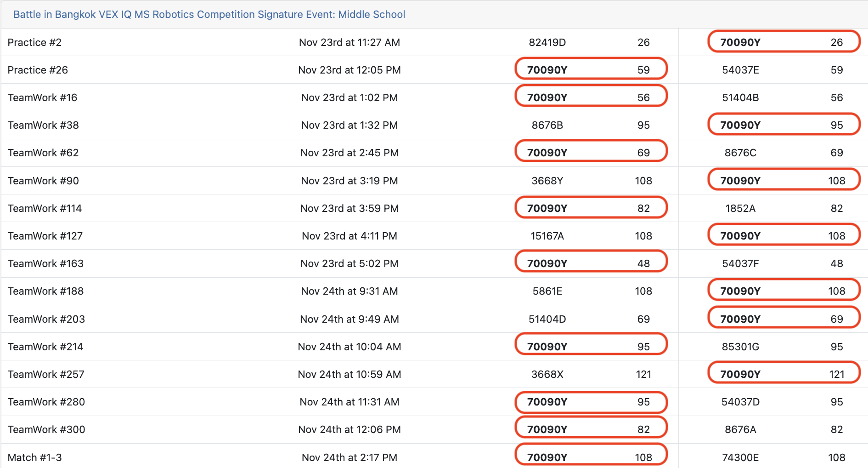Viewport: 868px width, 468px height.
Task: Select team 3668X in TeamWork #257
Action: [x=547, y=374]
